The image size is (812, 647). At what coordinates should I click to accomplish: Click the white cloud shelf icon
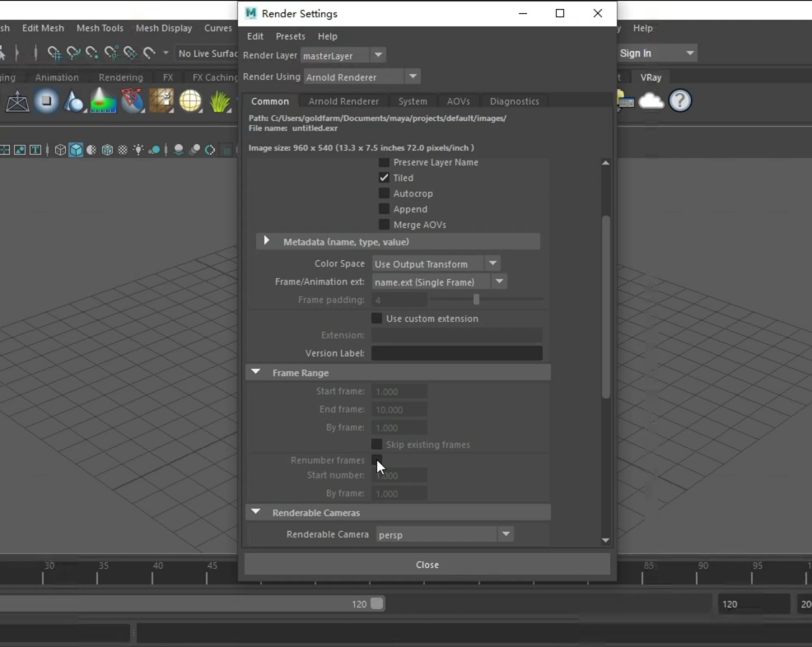tap(651, 101)
